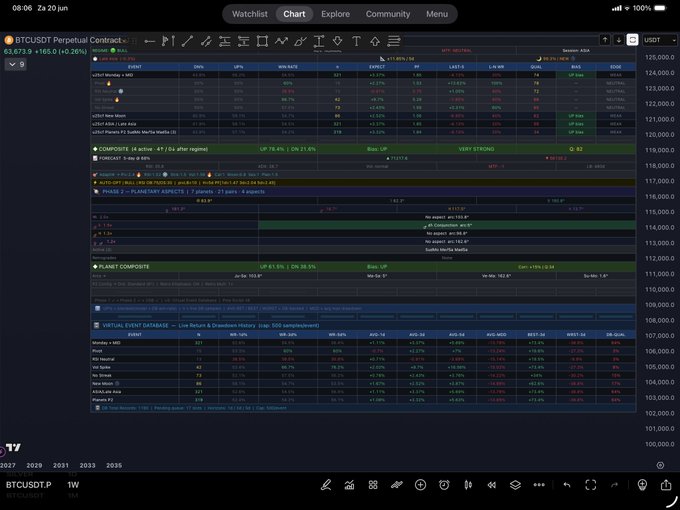Click the battery 100% status indicator
Viewport: 680px width, 510px height.
click(x=649, y=8)
